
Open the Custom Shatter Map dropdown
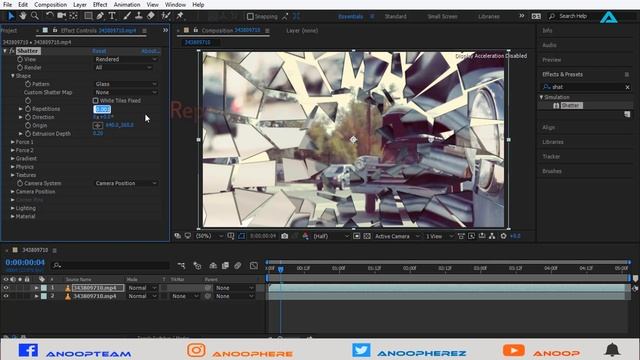(x=126, y=92)
